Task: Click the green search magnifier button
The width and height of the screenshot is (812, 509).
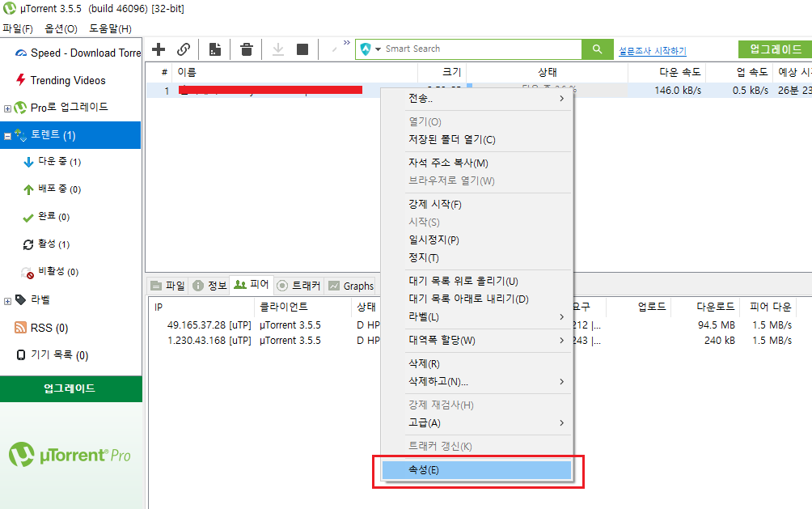Action: [597, 49]
